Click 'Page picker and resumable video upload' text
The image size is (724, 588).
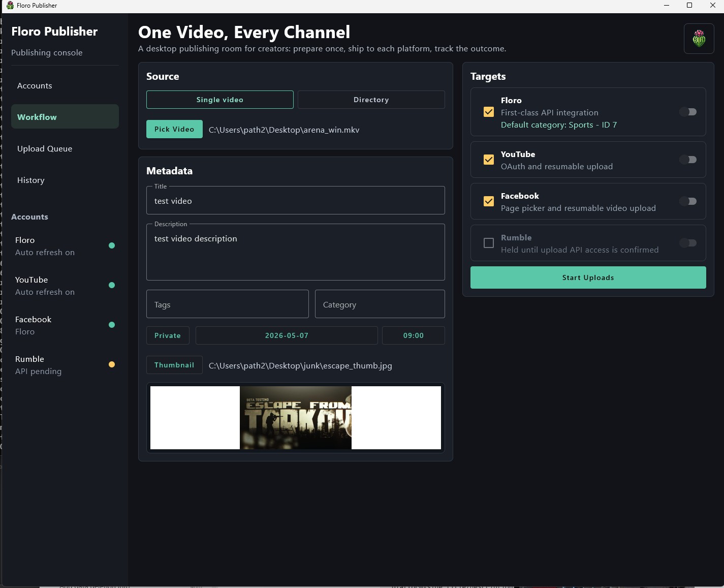[578, 208]
